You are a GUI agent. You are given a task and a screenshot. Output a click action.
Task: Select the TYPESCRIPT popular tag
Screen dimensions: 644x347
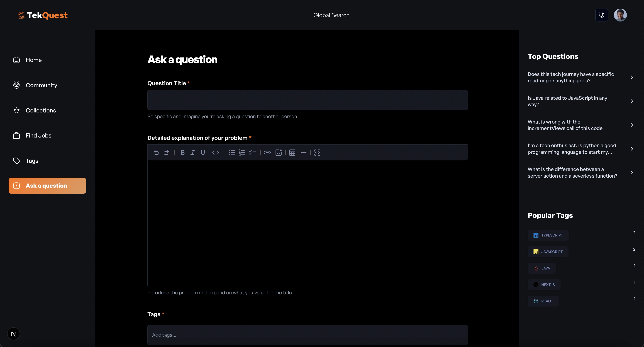548,235
